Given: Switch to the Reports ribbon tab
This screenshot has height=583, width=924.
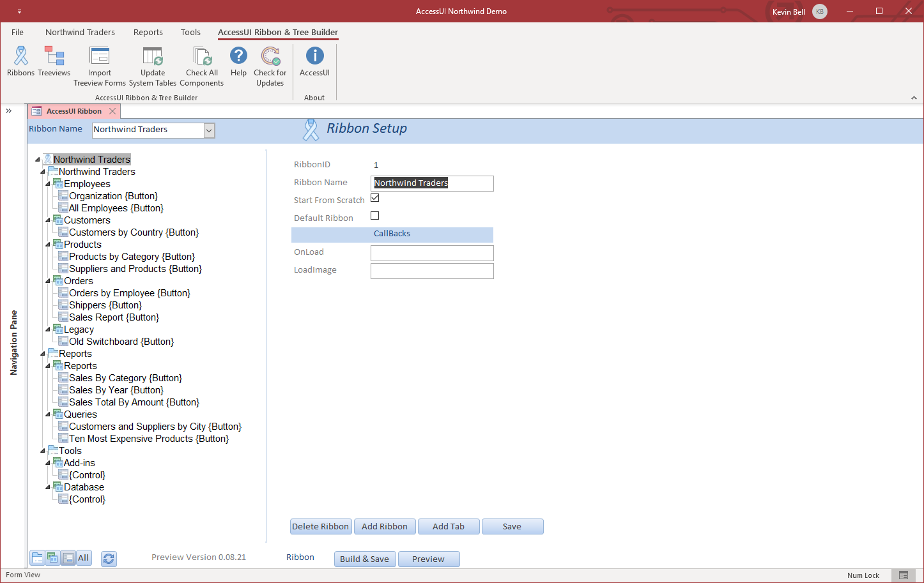Looking at the screenshot, I should coord(148,33).
